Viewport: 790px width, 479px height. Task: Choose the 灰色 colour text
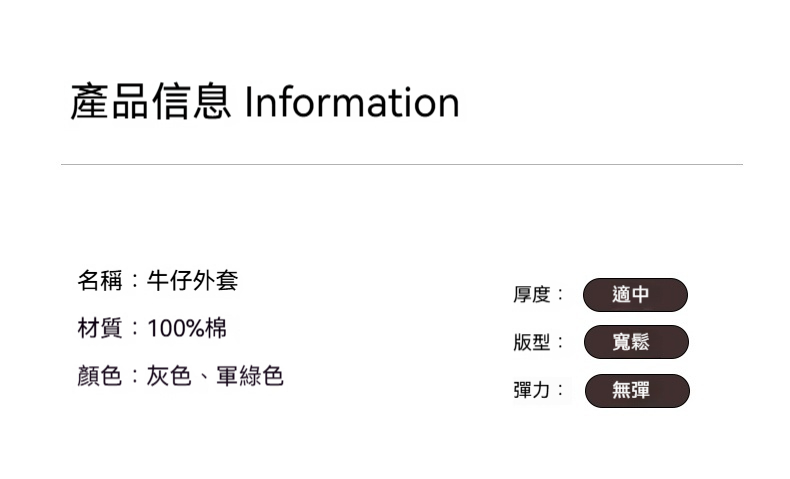coord(169,376)
